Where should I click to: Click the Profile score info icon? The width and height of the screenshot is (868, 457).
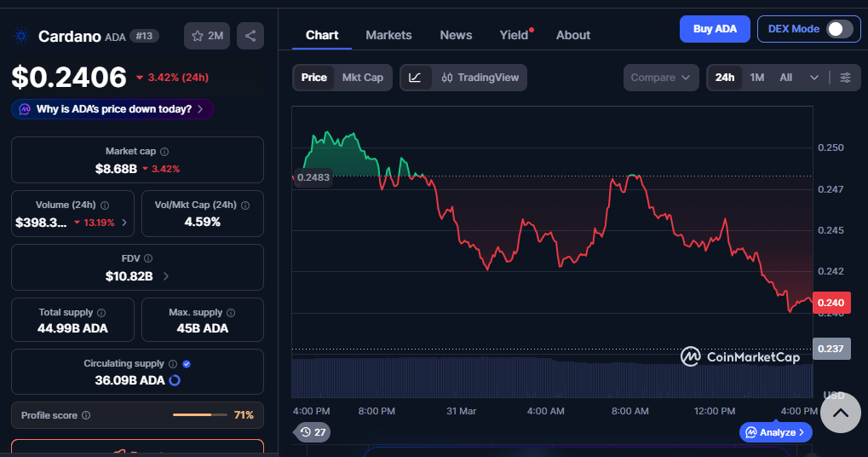pos(86,416)
